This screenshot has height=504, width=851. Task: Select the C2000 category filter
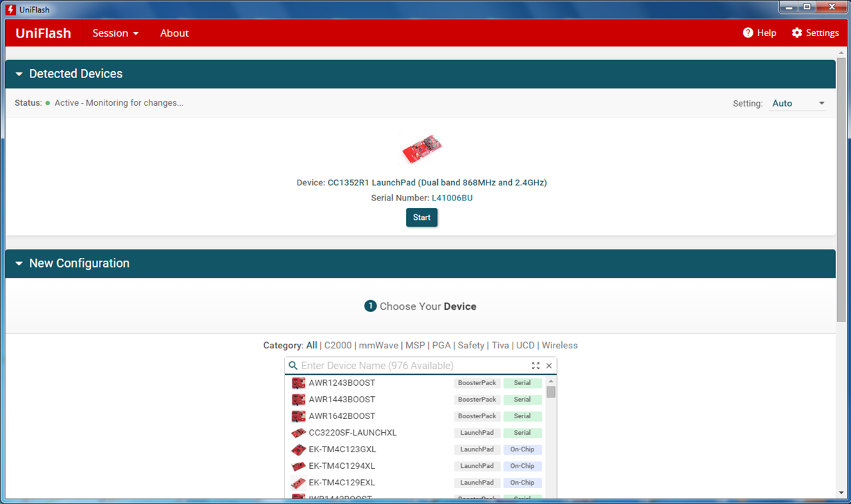(338, 345)
